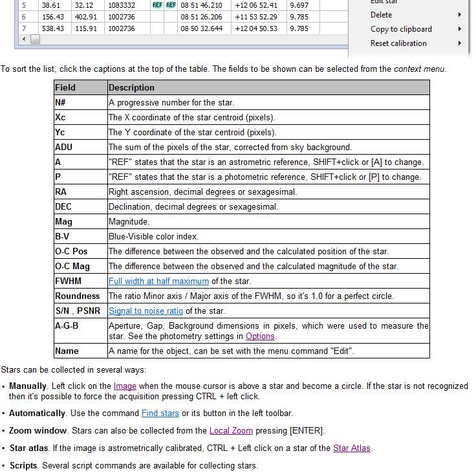Click the astrometric REF badge in row 5

pyautogui.click(x=157, y=5)
